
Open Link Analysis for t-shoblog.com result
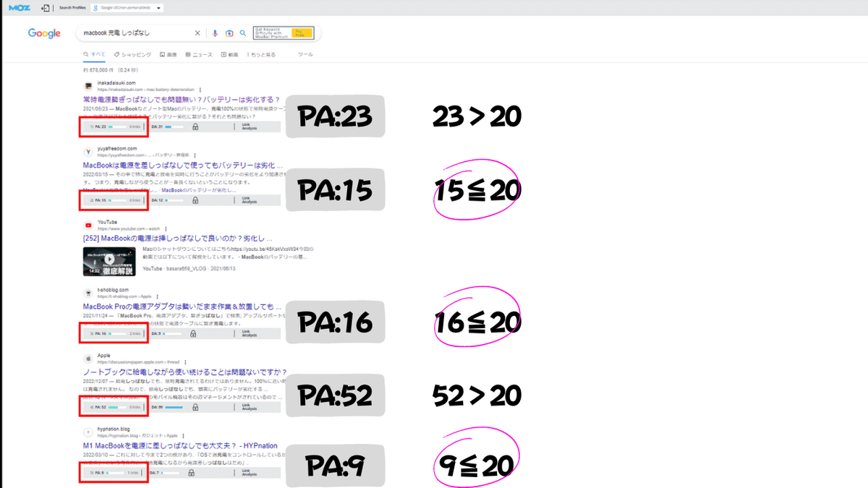(x=250, y=334)
